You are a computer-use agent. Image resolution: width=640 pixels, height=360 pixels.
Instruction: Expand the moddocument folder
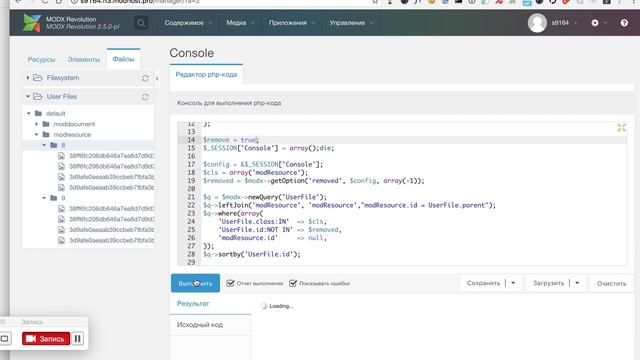(36, 124)
